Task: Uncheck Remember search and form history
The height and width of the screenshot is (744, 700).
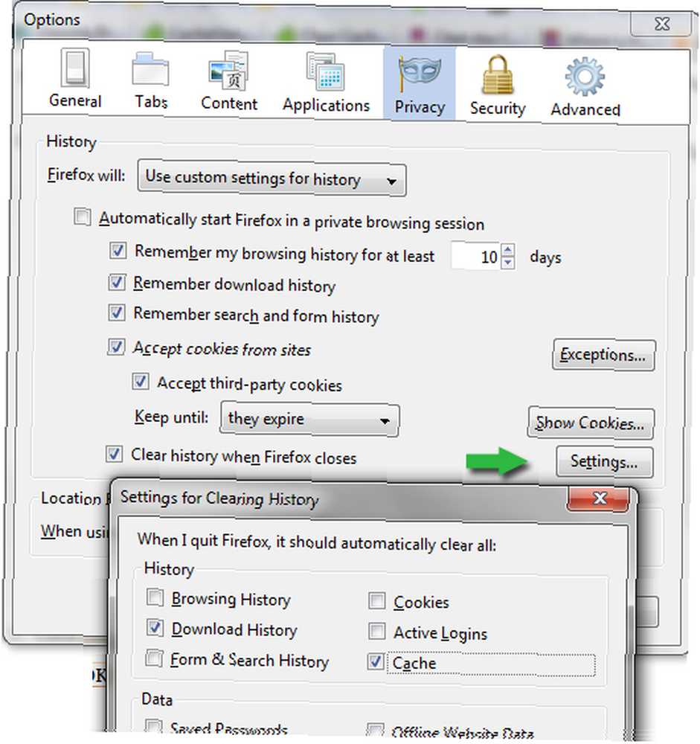Action: pyautogui.click(x=117, y=313)
